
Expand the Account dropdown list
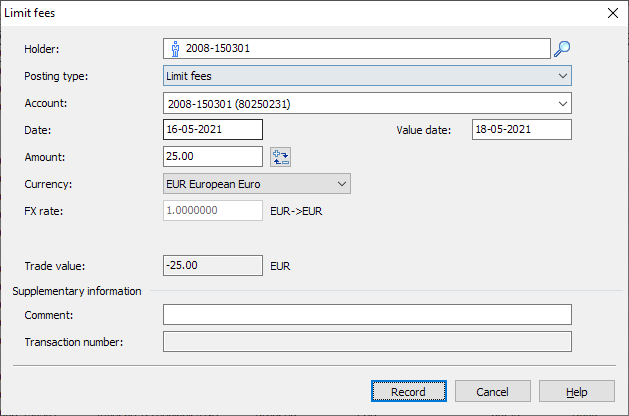(562, 103)
